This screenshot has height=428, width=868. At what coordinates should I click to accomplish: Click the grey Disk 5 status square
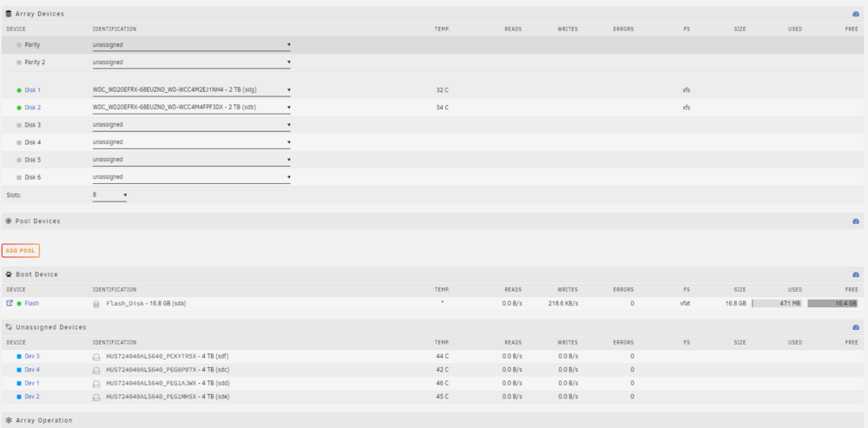tap(19, 160)
